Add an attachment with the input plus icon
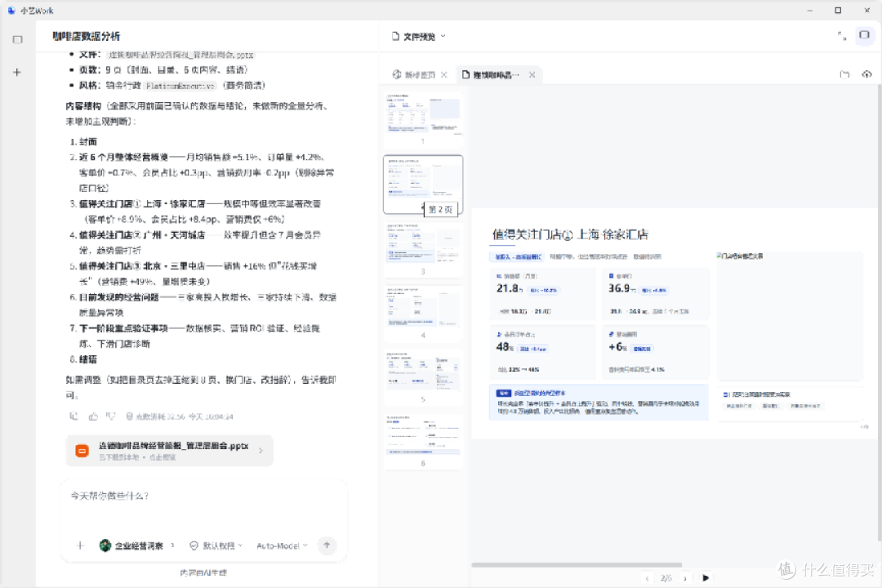 [x=80, y=546]
